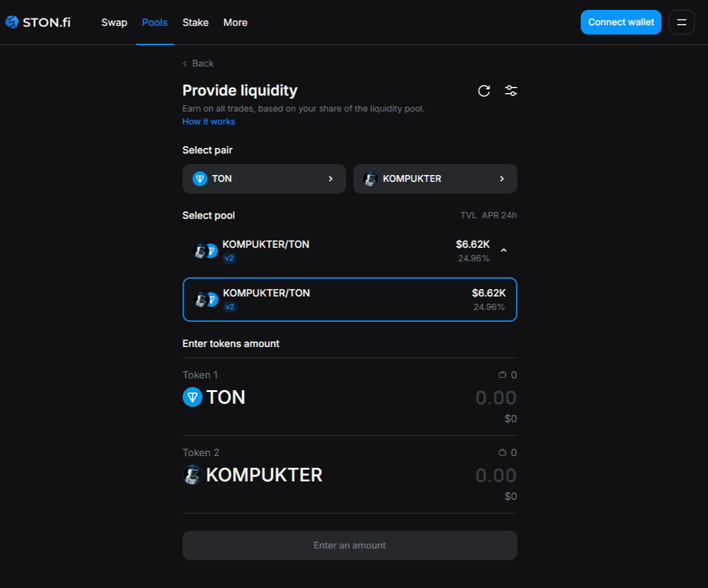Screen dimensions: 708x588
Task: Click the STON.fi logo
Action: pyautogui.click(x=38, y=22)
